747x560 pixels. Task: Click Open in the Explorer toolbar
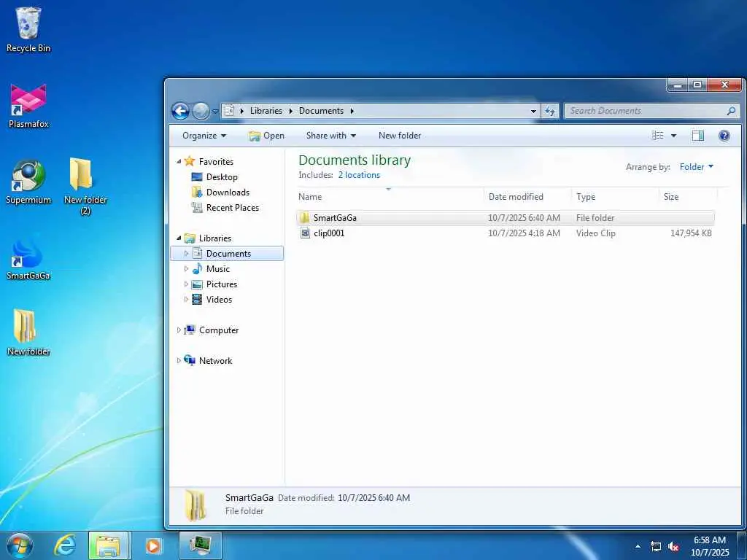(266, 136)
